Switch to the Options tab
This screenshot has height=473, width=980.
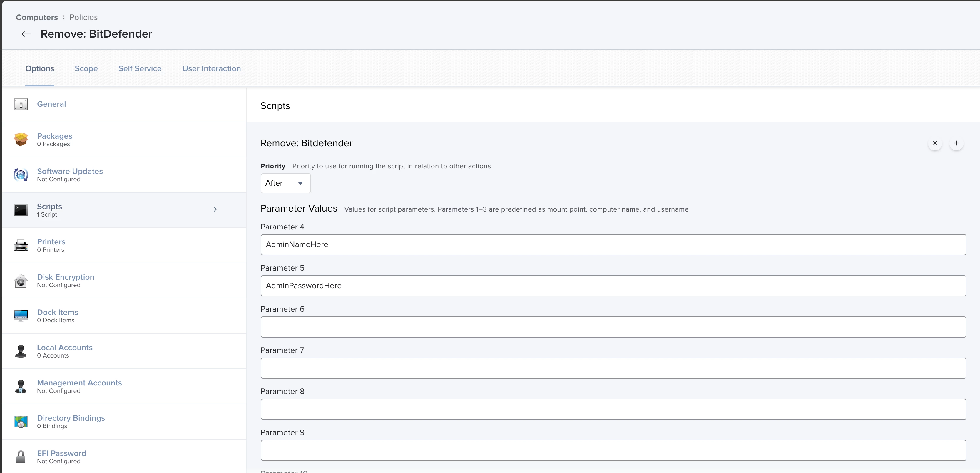pyautogui.click(x=40, y=68)
